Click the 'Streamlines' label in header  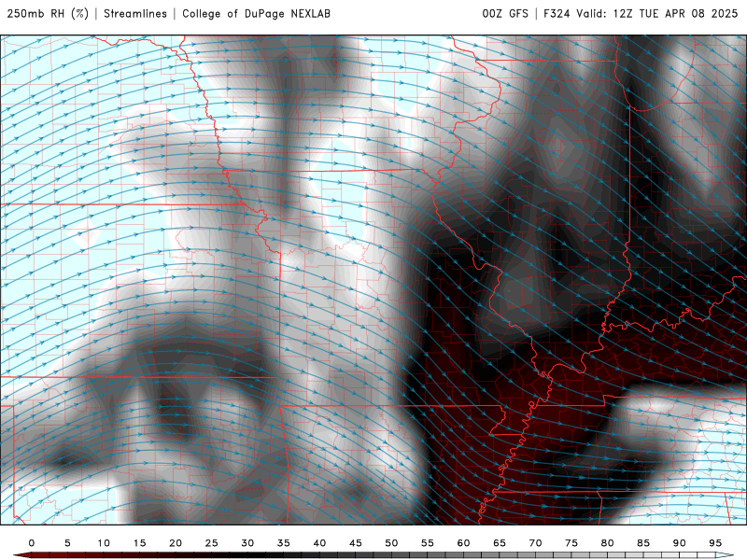coord(135,14)
